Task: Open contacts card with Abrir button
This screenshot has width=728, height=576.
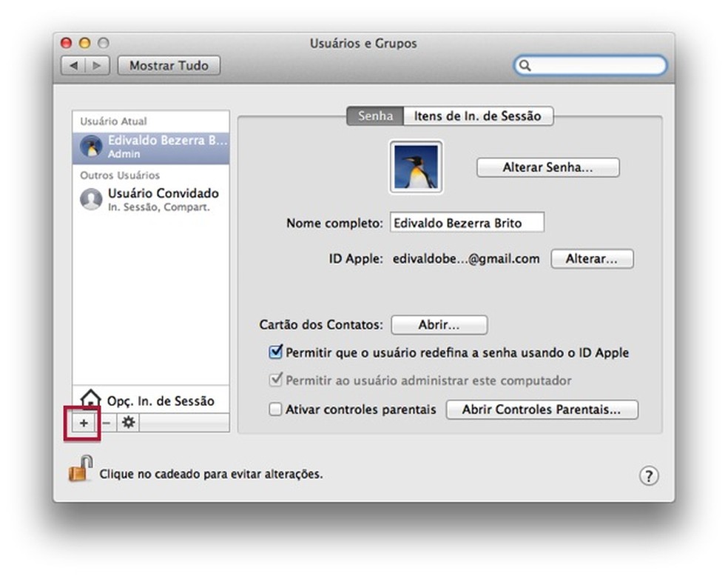Action: [439, 325]
